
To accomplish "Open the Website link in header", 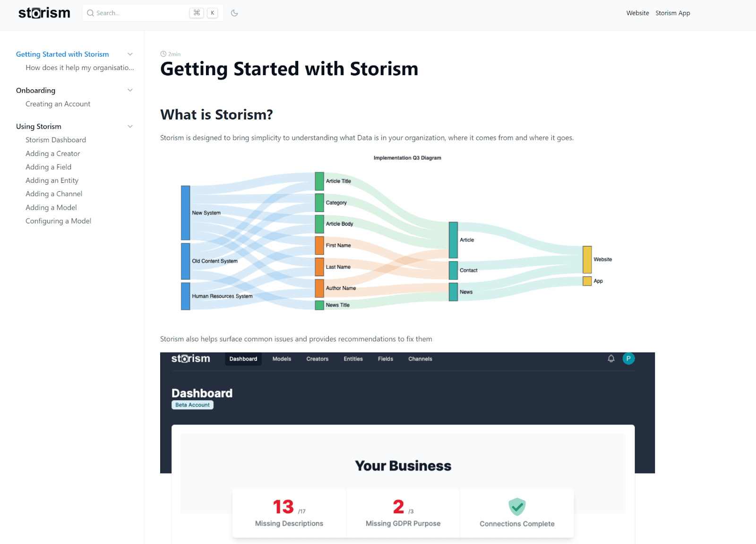I will click(x=637, y=13).
